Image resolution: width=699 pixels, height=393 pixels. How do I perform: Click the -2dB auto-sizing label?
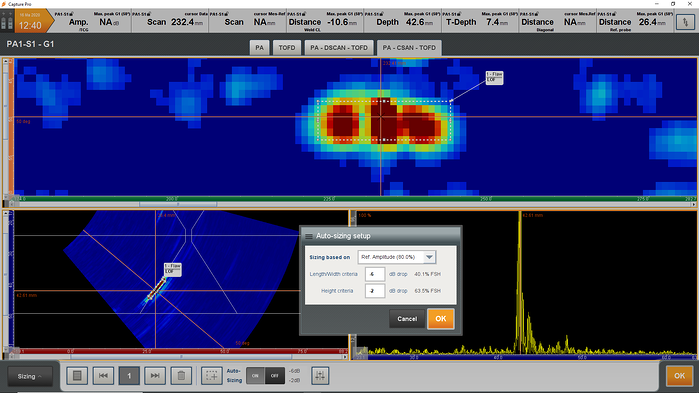coord(294,380)
